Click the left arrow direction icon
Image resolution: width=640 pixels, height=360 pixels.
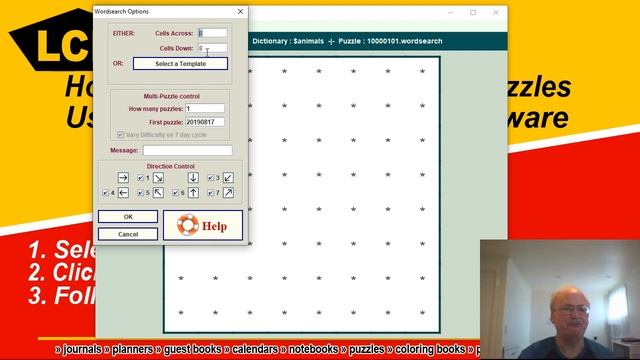123,193
